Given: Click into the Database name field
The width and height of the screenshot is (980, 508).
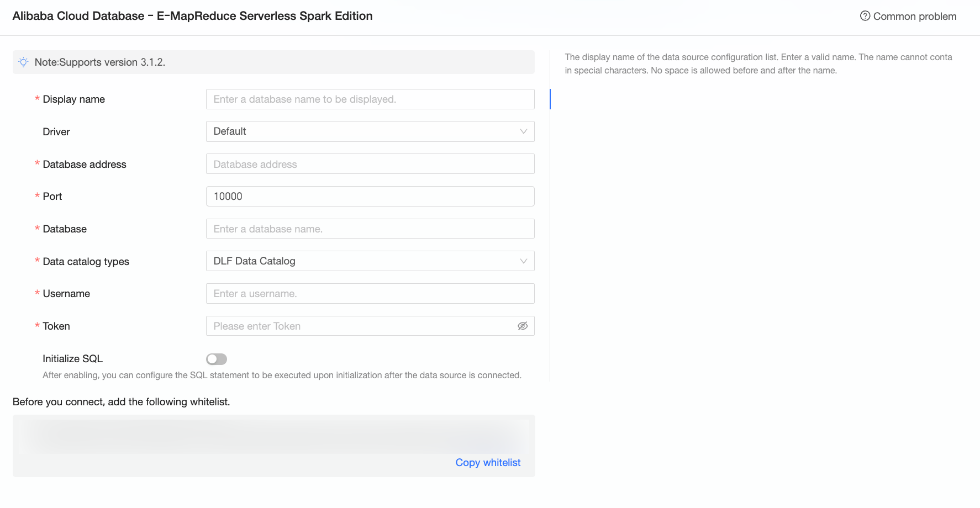Looking at the screenshot, I should click(370, 229).
